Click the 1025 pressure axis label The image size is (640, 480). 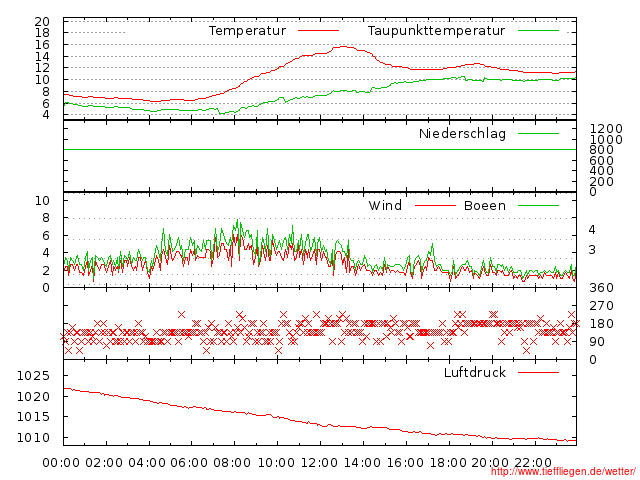(33, 376)
